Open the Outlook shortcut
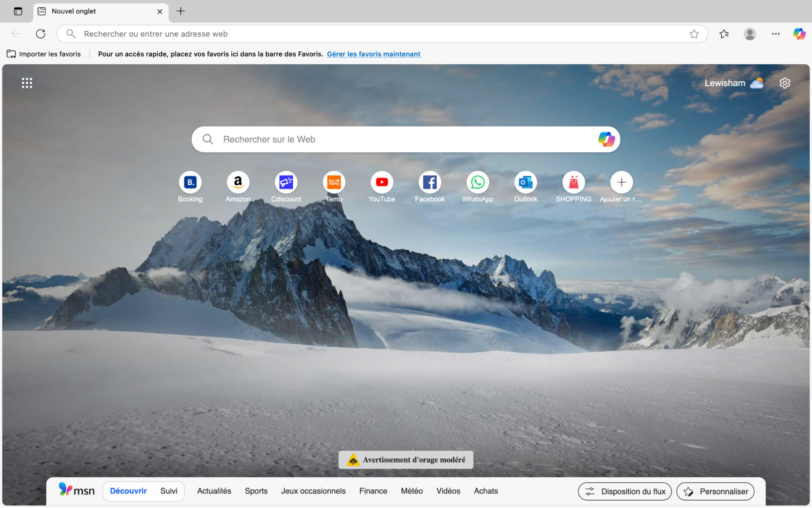 pyautogui.click(x=525, y=182)
